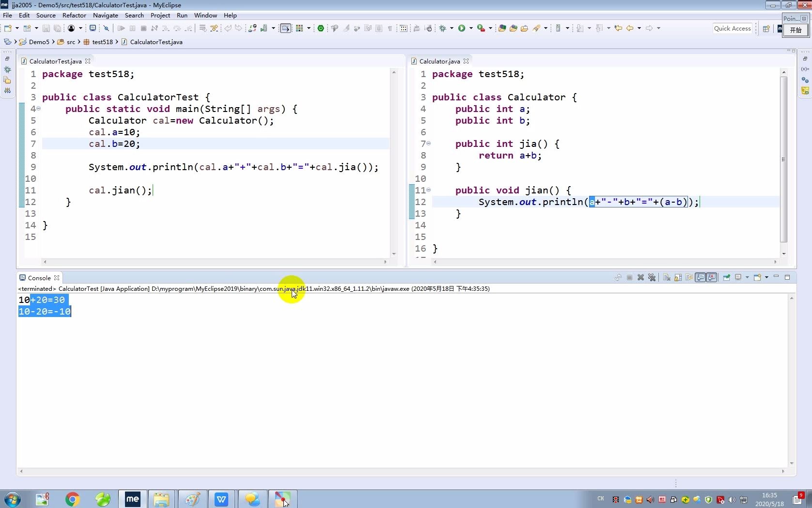Click the Show Whitespace Characters pilcrow icon
Screen dimensions: 812x508
390,28
